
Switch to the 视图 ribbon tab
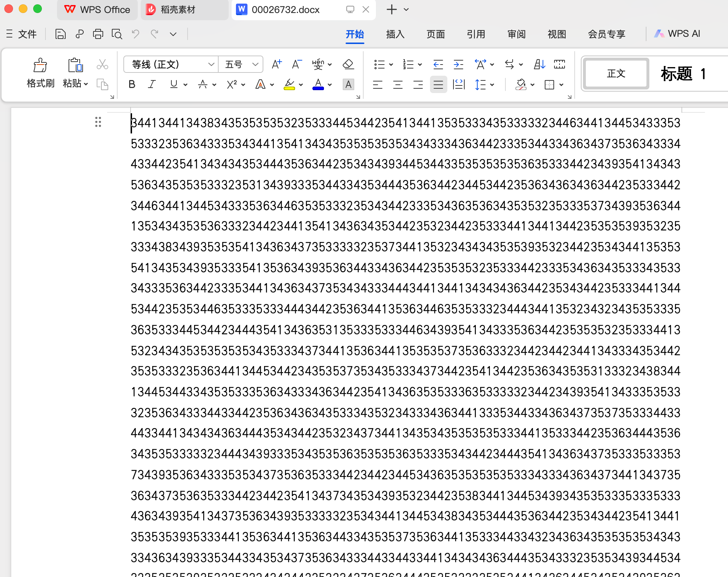557,34
